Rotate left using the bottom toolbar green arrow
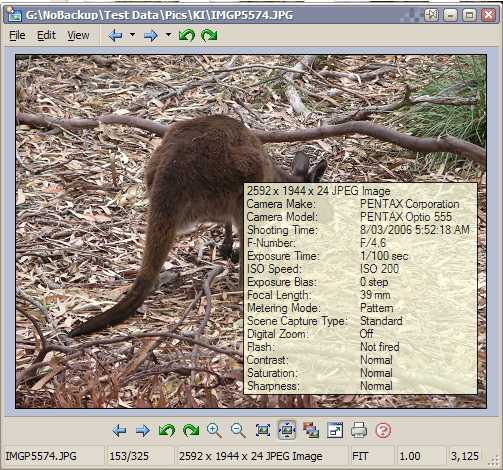This screenshot has width=503, height=470. click(x=167, y=430)
